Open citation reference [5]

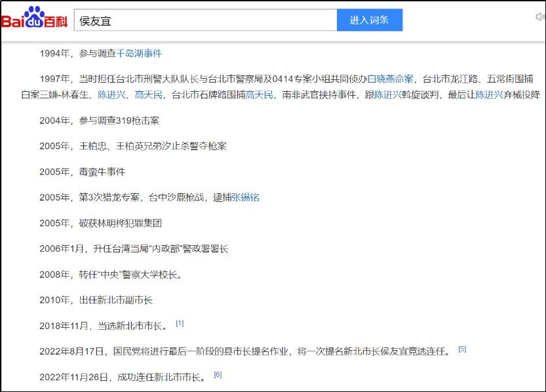pyautogui.click(x=462, y=349)
